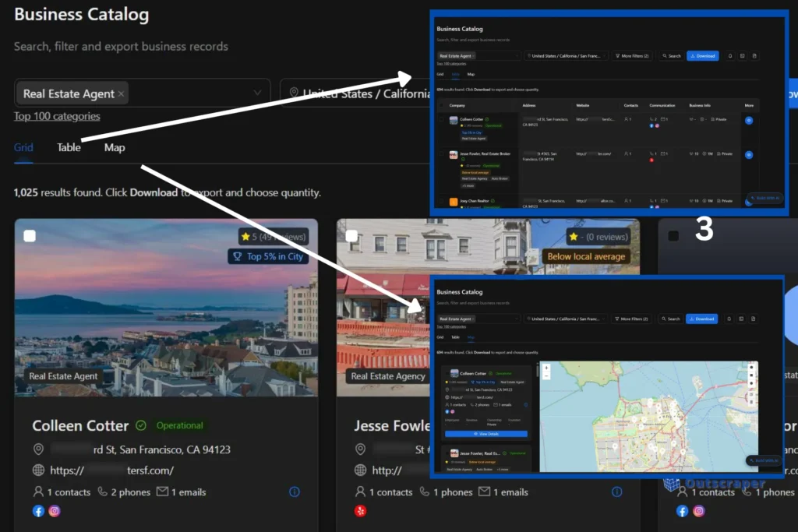The height and width of the screenshot is (532, 798).
Task: Click the envelope icon for Jesse Fowler emails
Action: (485, 491)
